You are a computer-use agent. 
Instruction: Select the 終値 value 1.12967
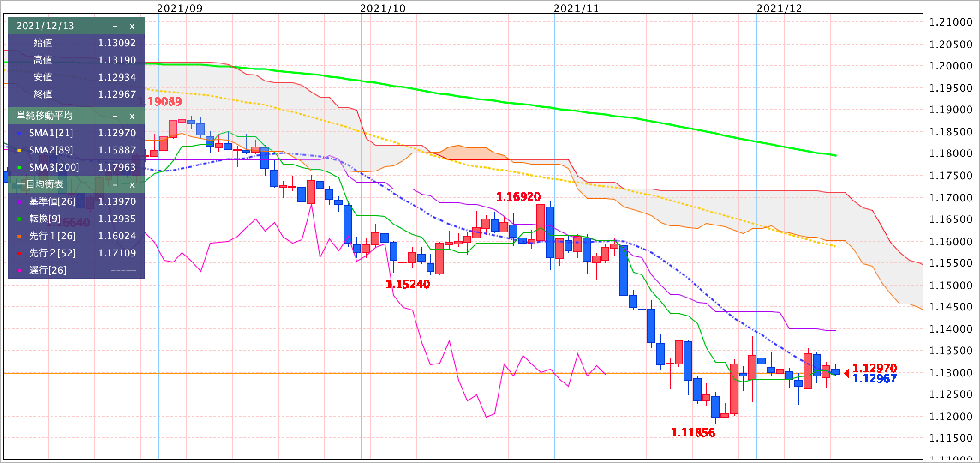click(x=117, y=94)
